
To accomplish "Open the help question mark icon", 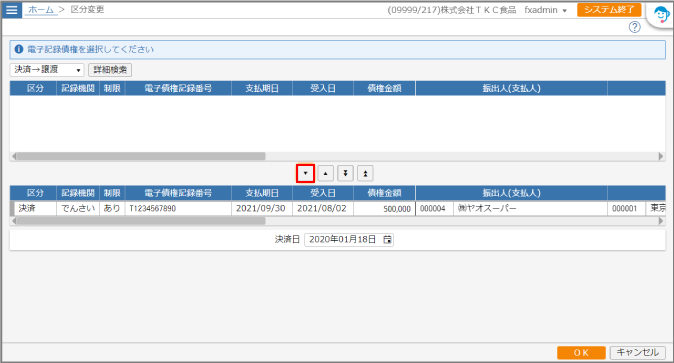I will point(634,27).
